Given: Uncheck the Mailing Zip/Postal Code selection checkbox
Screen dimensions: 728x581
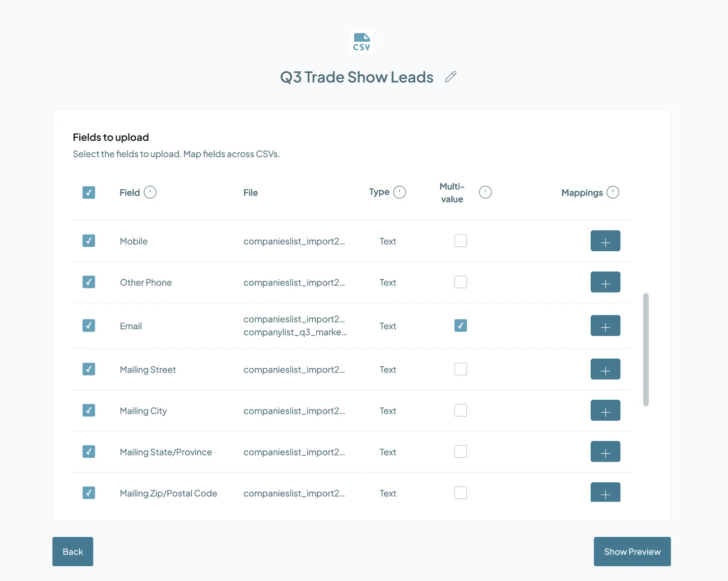Looking at the screenshot, I should [89, 493].
